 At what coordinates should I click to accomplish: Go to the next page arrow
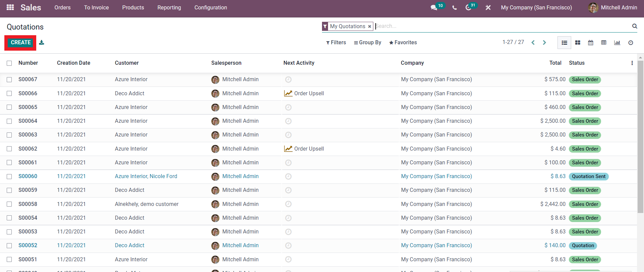(x=544, y=43)
